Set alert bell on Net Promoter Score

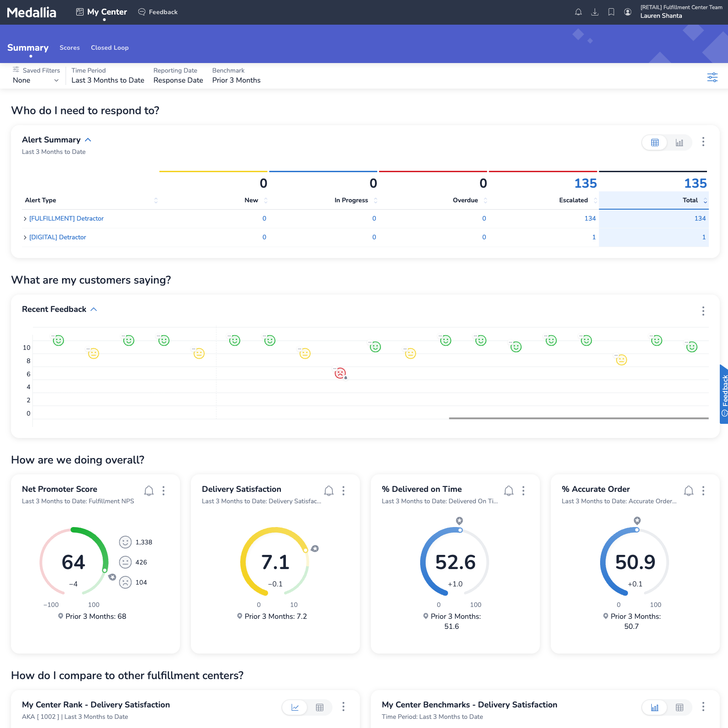149,491
